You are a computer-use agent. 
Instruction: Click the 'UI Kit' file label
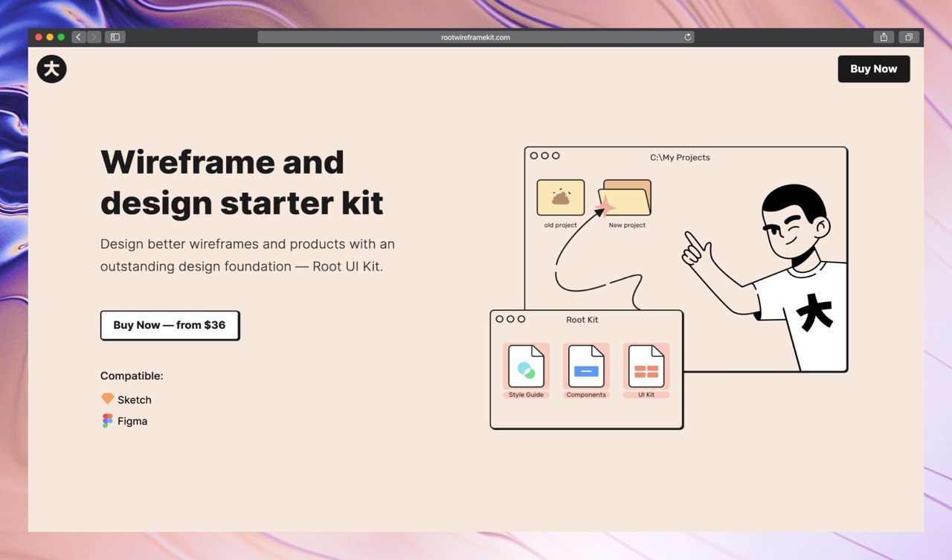(646, 395)
